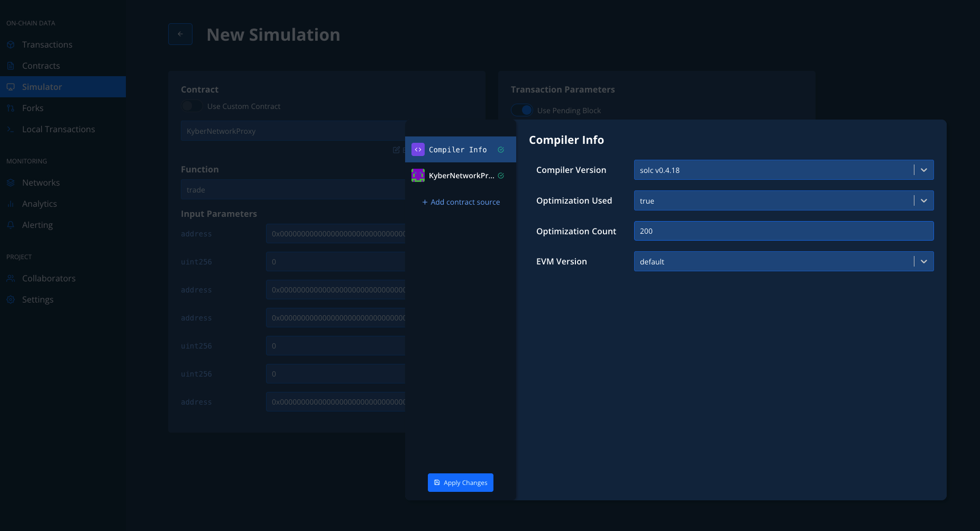Open the EVM Version dropdown arrow
Screen dimensions: 980x531
[924, 261]
